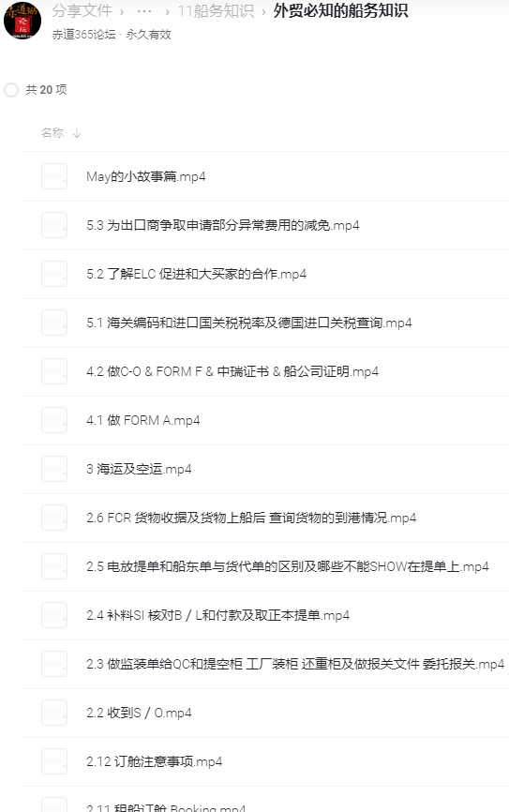
Task: Click file icon for 5.3 为出口商争取申请 video
Action: 54,225
